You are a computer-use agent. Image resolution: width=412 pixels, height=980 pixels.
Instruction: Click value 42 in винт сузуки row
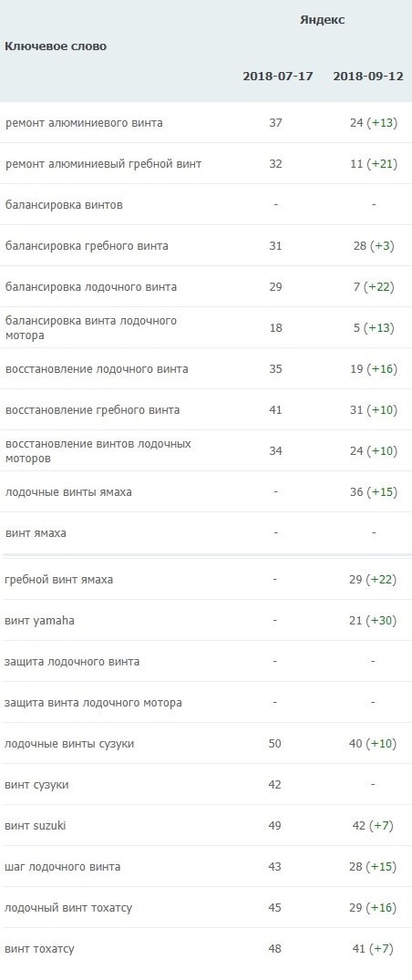pyautogui.click(x=275, y=784)
